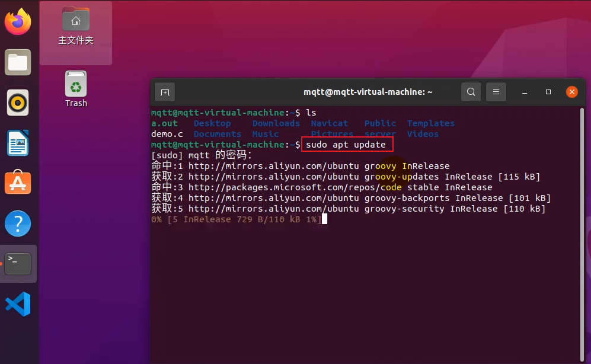Click the '0% [5 InRelease' progress line
Viewport: 591px width, 364px height.
pos(237,219)
